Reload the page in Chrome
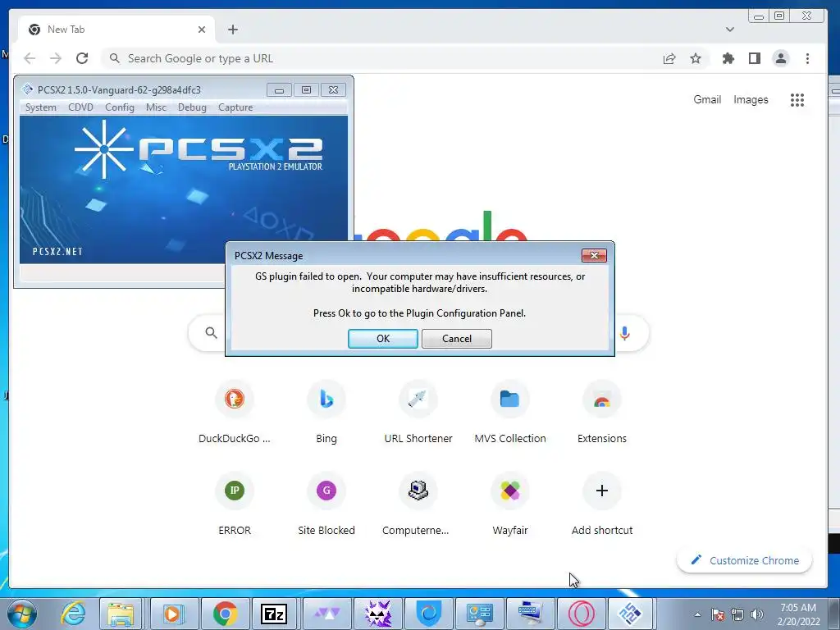The height and width of the screenshot is (630, 840). (x=82, y=58)
